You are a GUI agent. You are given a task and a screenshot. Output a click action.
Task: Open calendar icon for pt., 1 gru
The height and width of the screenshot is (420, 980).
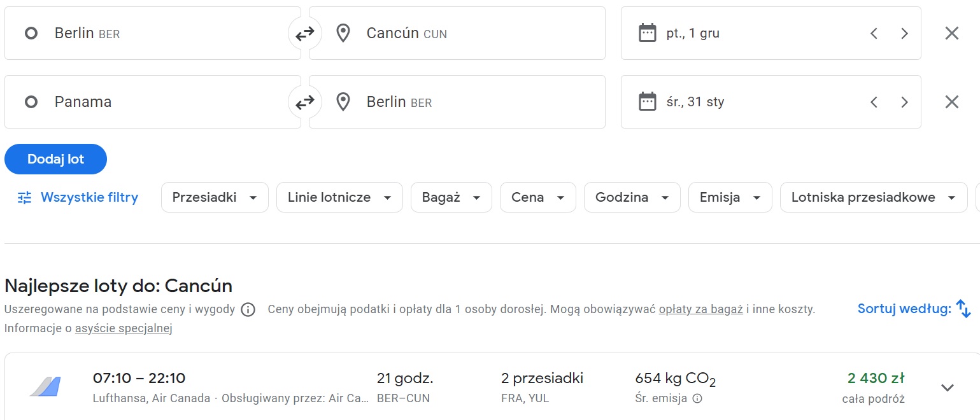(x=647, y=33)
